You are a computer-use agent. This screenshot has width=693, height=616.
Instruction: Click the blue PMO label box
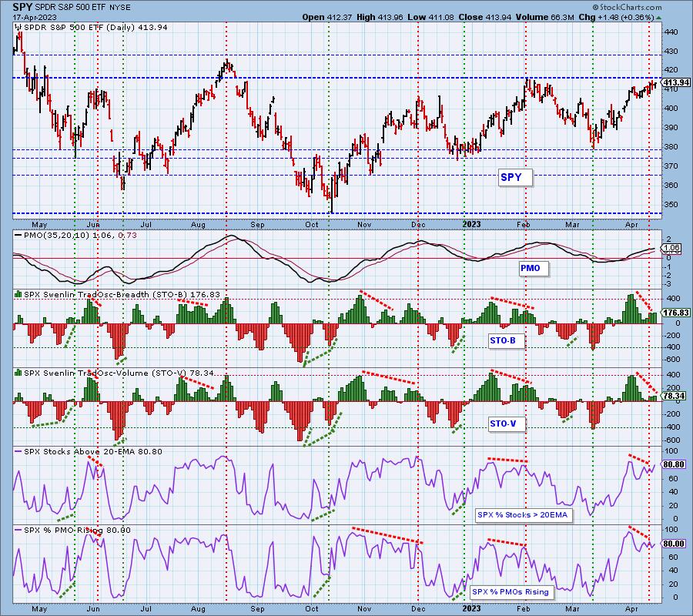coord(534,268)
